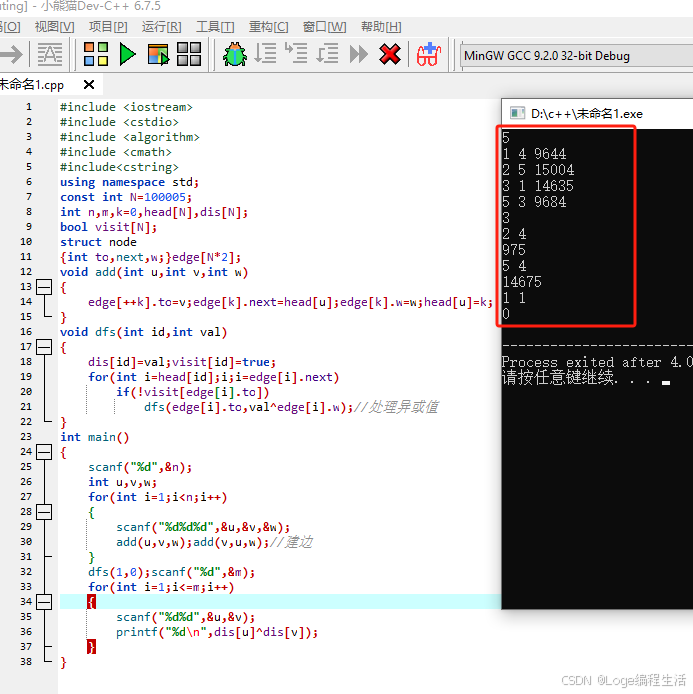Click the #include <iostream> line
Image resolution: width=693 pixels, height=694 pixels.
[127, 107]
